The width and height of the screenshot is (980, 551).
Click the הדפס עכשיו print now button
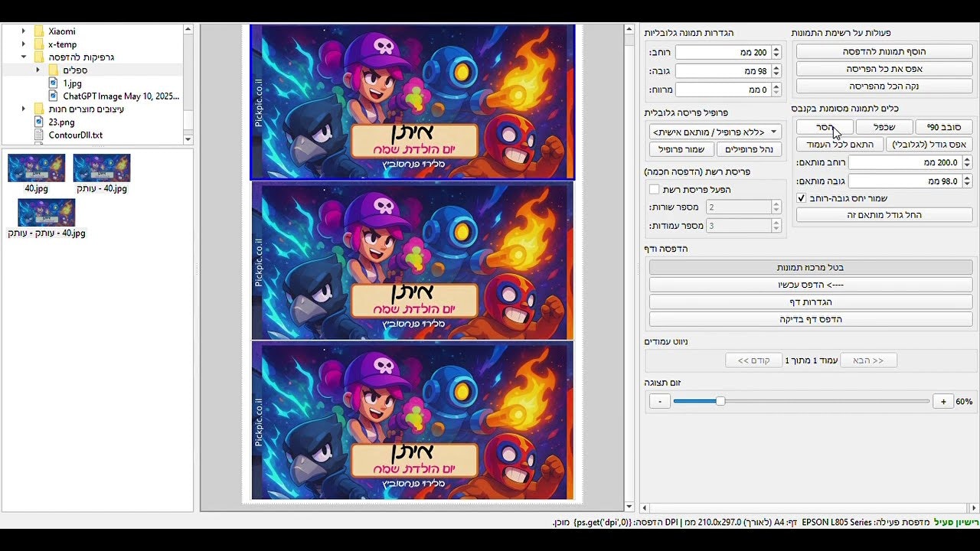pyautogui.click(x=811, y=285)
